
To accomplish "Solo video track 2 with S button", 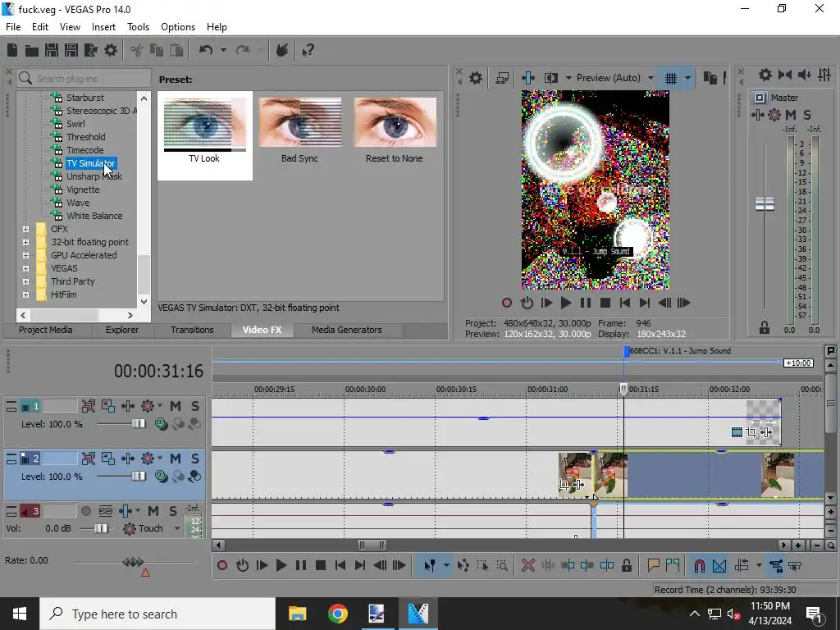I will tap(194, 459).
